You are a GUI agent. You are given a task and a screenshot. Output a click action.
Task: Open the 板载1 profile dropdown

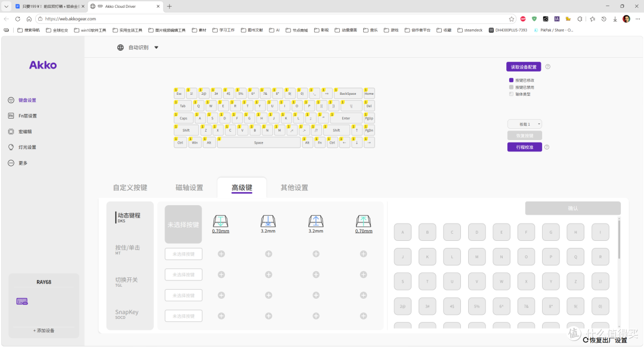coord(525,124)
